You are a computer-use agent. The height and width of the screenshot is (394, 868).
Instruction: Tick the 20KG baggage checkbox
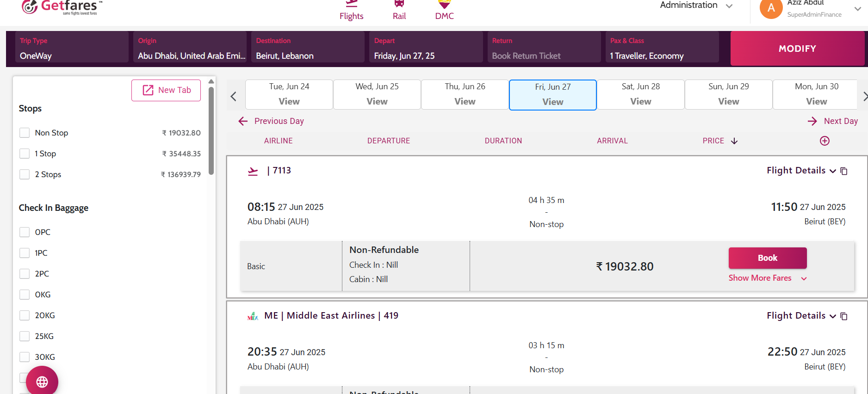[25, 315]
